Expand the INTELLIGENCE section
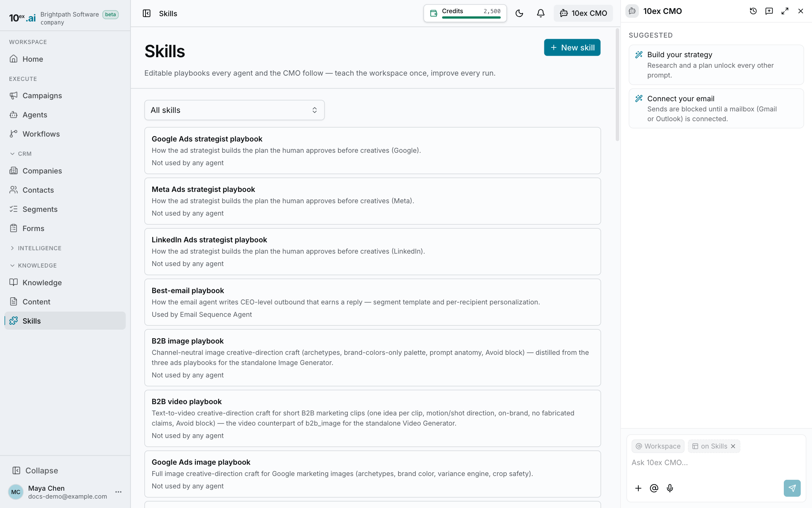The height and width of the screenshot is (508, 812). point(35,248)
